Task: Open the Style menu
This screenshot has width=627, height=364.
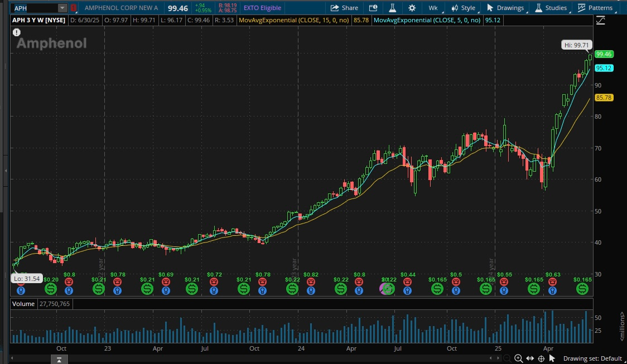Action: pyautogui.click(x=464, y=8)
